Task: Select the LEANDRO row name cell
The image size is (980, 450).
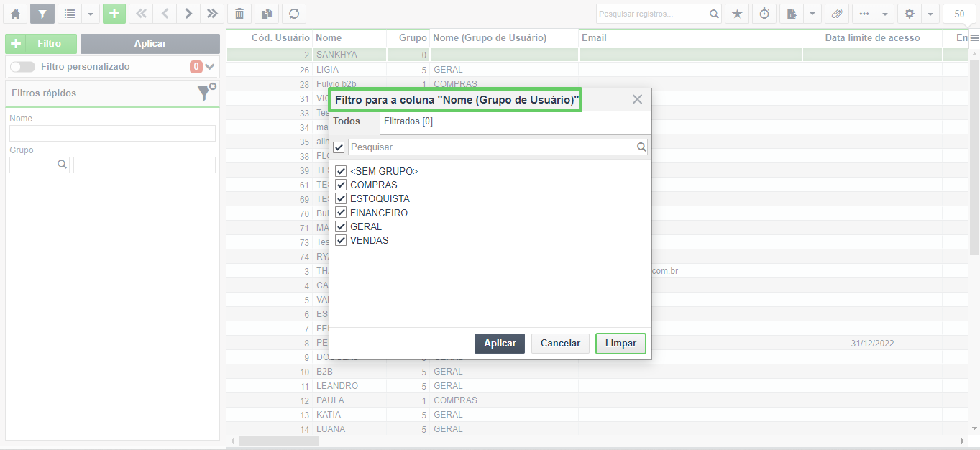Action: (350, 386)
